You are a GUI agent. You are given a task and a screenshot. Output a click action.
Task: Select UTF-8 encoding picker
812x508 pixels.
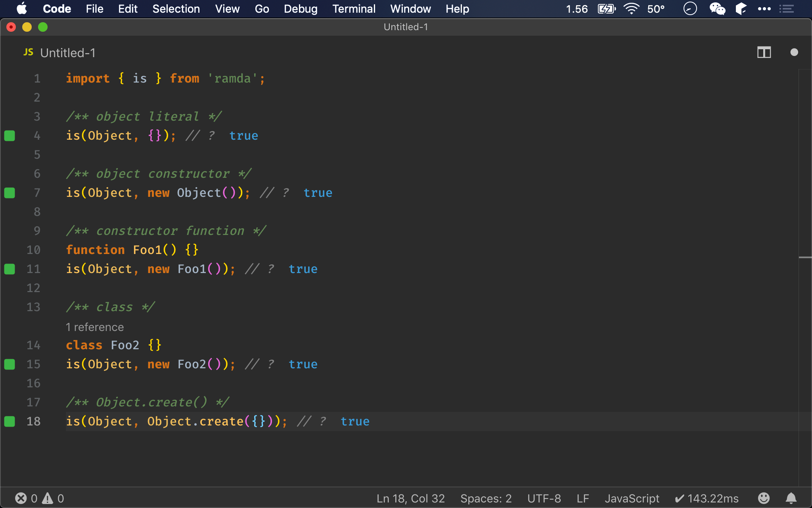pyautogui.click(x=544, y=498)
